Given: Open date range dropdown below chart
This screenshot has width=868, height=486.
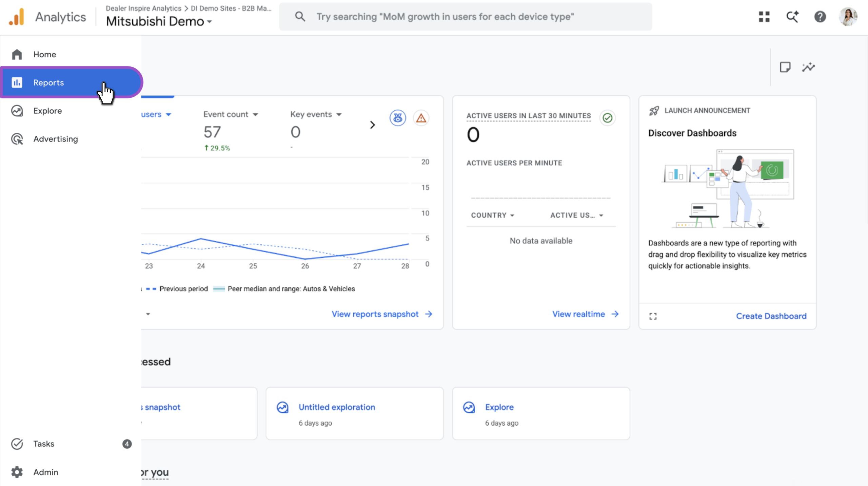Looking at the screenshot, I should [x=148, y=314].
